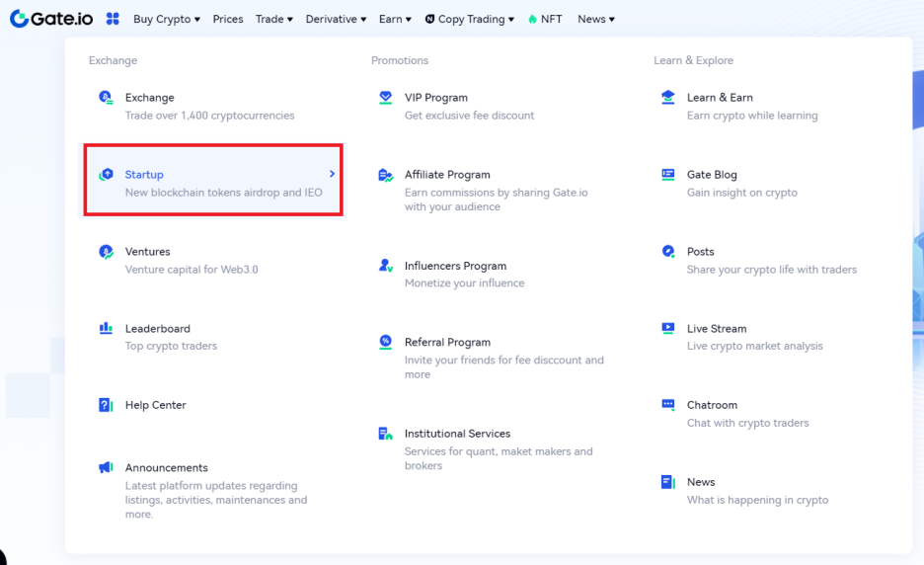The width and height of the screenshot is (924, 565).
Task: Click 'Monetize your influence' text
Action: tap(464, 283)
